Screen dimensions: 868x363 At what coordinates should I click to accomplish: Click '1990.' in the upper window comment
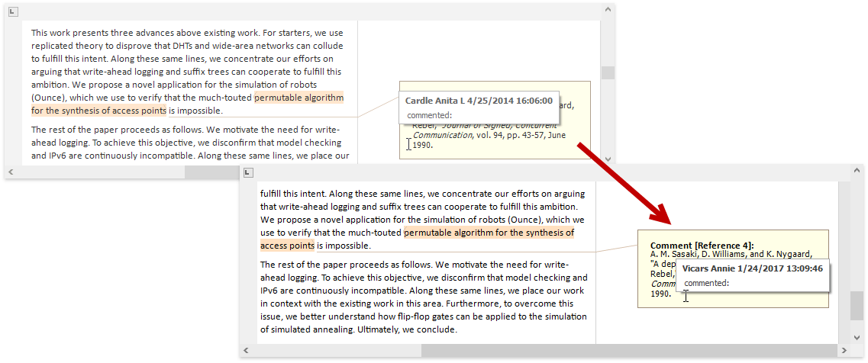pyautogui.click(x=422, y=145)
